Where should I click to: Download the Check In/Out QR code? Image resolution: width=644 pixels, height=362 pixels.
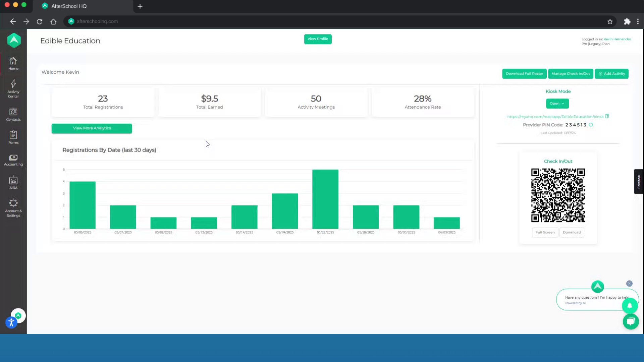572,232
